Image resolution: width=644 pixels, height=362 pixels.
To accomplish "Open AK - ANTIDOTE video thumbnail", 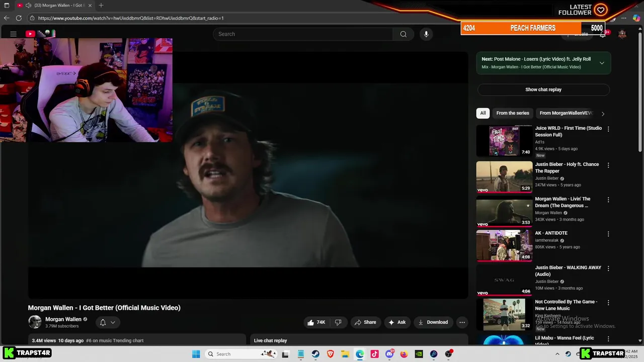I will pos(504,245).
